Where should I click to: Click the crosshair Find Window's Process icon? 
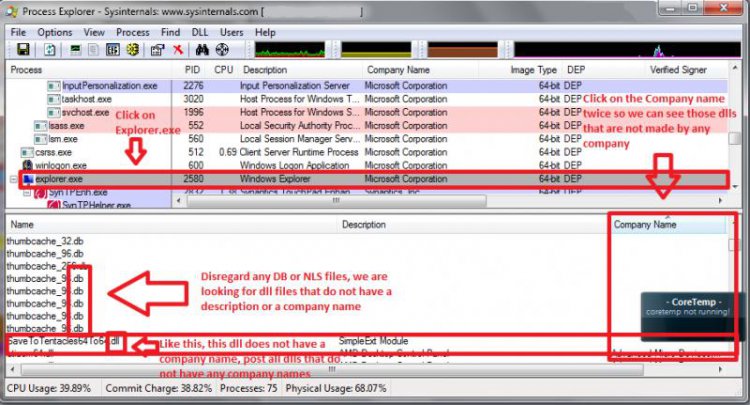[222, 49]
